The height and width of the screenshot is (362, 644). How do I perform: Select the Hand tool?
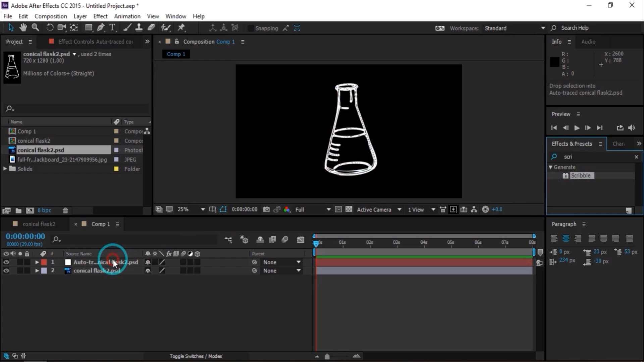[x=23, y=27]
